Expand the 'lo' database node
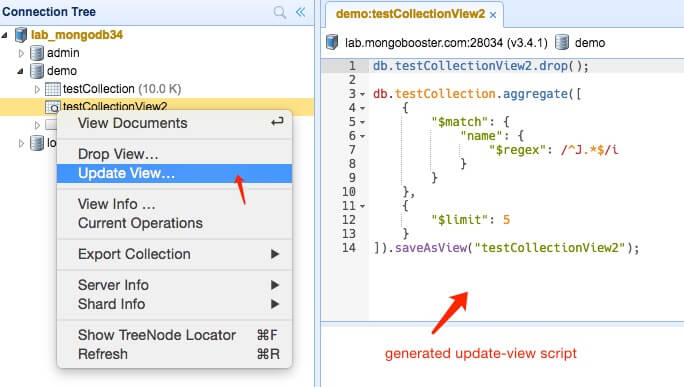 [x=21, y=143]
